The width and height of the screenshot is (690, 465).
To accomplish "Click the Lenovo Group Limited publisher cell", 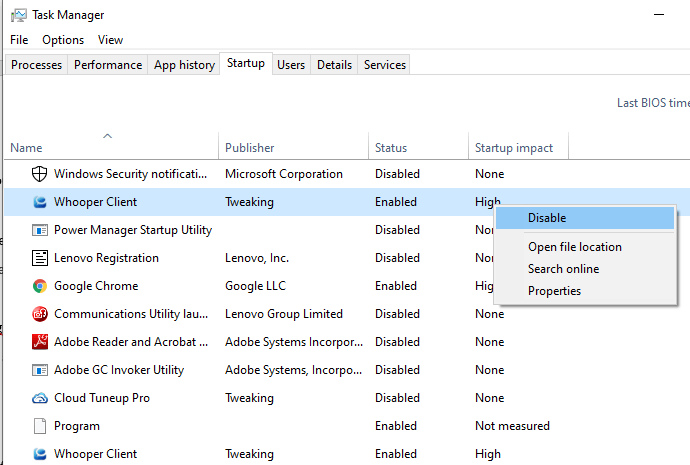I will coord(284,314).
